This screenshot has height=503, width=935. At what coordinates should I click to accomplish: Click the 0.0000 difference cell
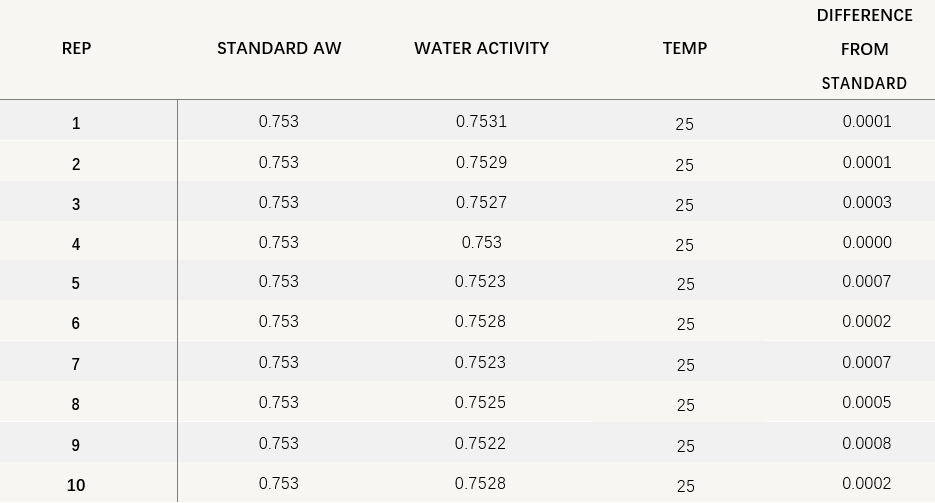[x=867, y=242]
